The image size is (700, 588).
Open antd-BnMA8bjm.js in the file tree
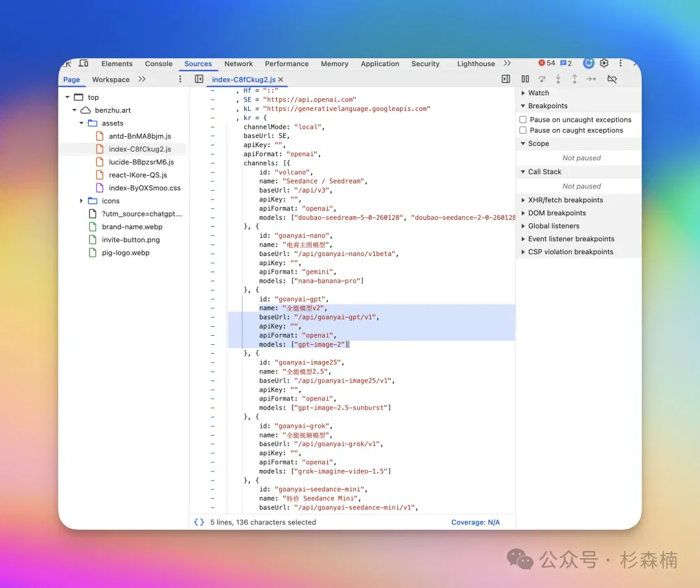click(140, 136)
